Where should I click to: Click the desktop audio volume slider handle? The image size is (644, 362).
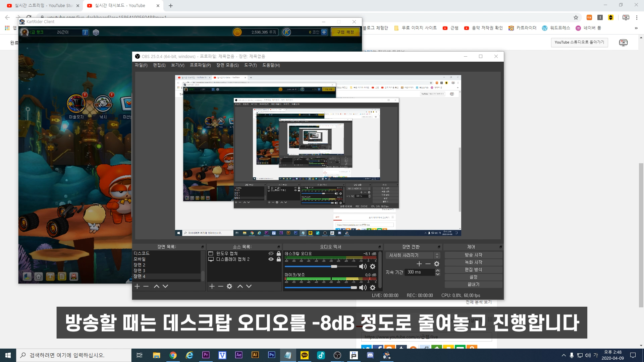click(334, 266)
